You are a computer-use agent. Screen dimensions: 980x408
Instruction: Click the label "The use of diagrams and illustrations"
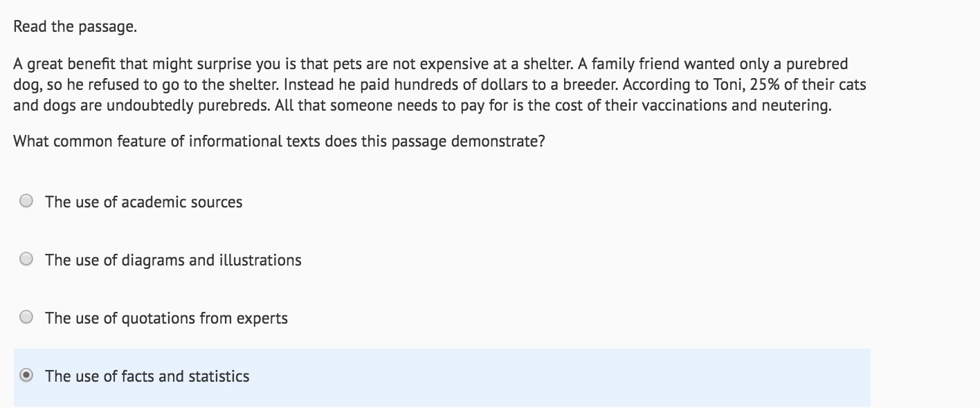173,260
